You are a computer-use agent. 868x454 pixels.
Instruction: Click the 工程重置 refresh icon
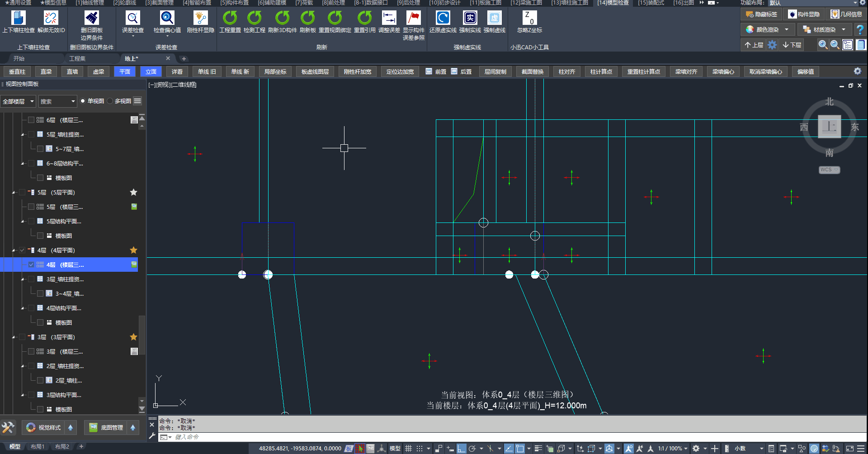230,18
